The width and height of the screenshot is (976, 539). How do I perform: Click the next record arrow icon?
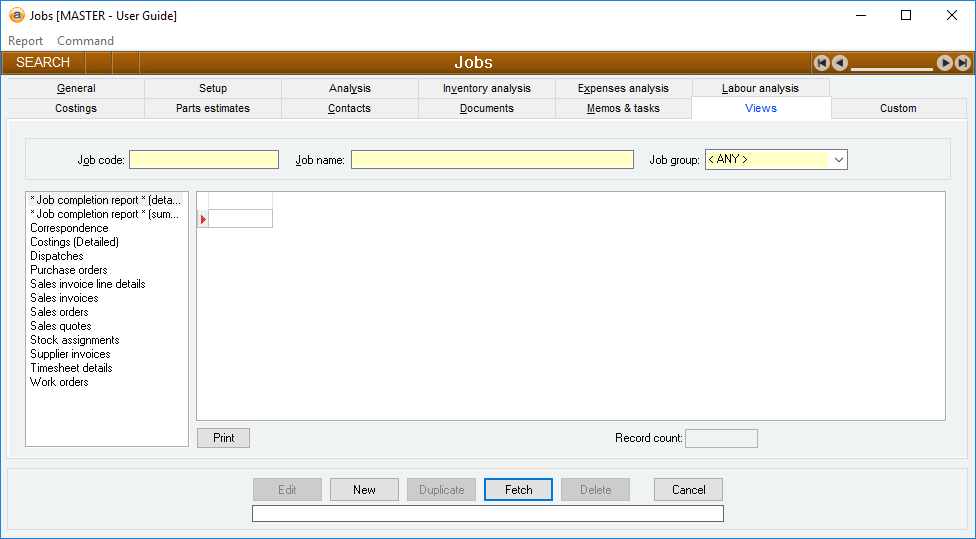(944, 63)
